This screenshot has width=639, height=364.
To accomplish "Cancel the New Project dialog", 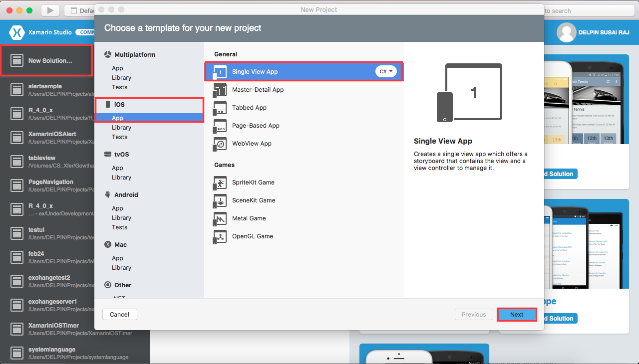I will click(119, 314).
